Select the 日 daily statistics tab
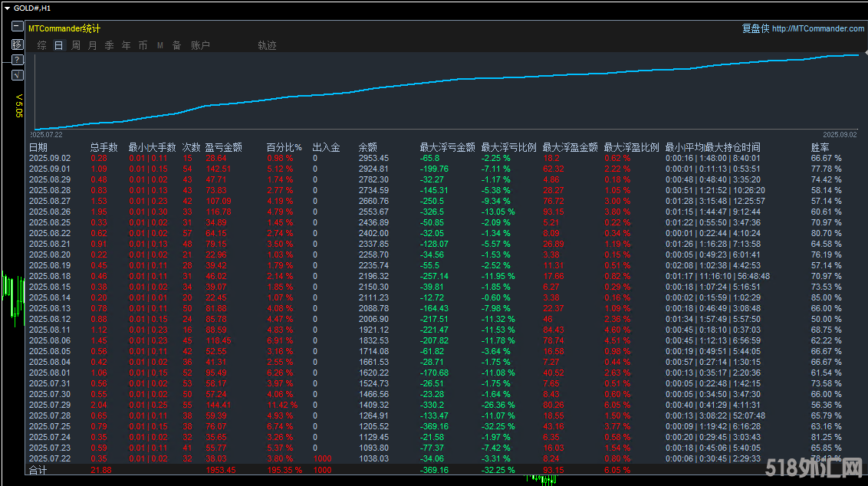 [x=59, y=45]
